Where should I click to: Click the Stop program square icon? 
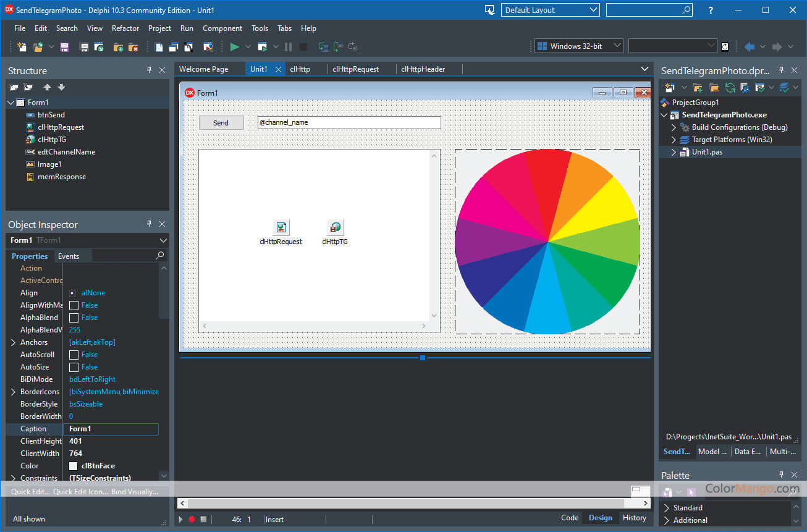pyautogui.click(x=303, y=47)
